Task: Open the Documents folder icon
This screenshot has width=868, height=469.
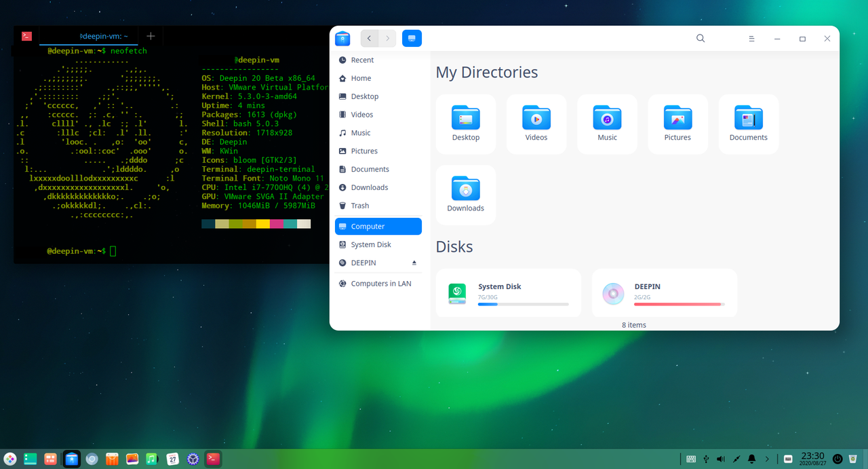Action: coord(749,124)
